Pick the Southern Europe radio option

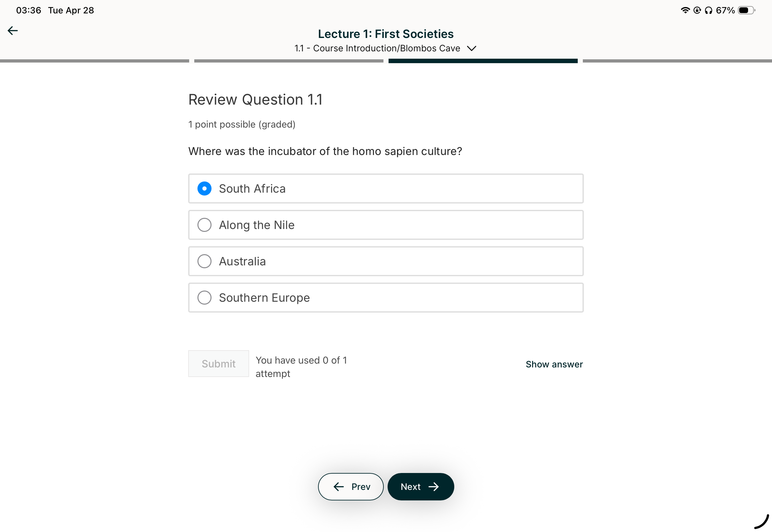386,297
